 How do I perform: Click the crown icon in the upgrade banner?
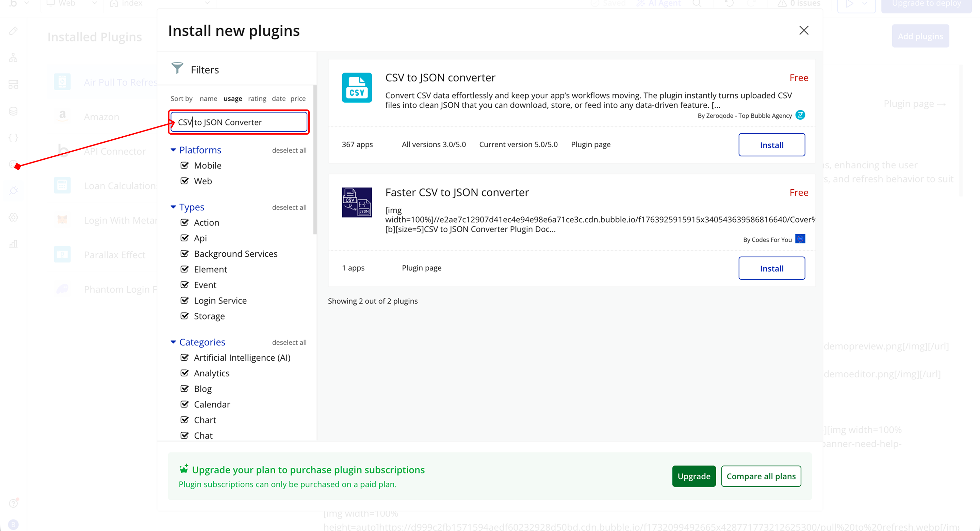[x=184, y=469]
